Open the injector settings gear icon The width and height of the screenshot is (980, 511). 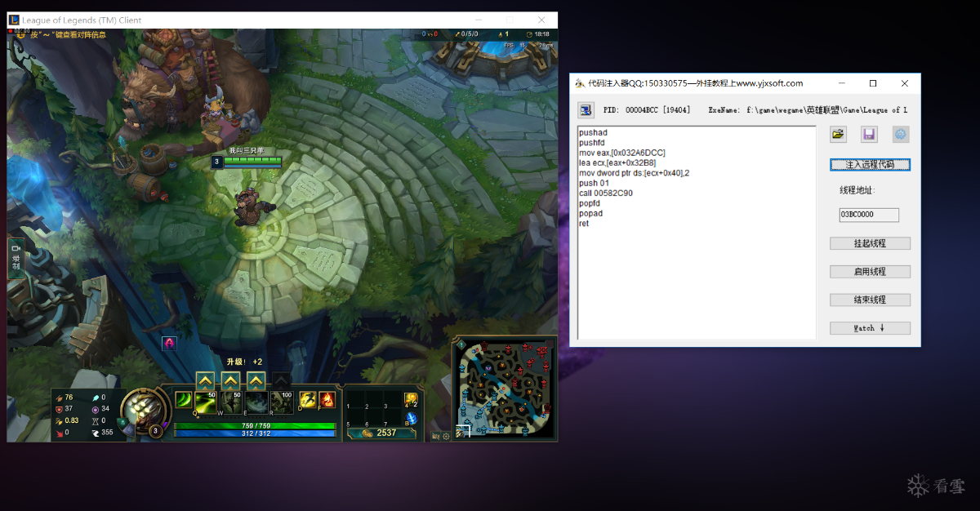click(x=901, y=135)
